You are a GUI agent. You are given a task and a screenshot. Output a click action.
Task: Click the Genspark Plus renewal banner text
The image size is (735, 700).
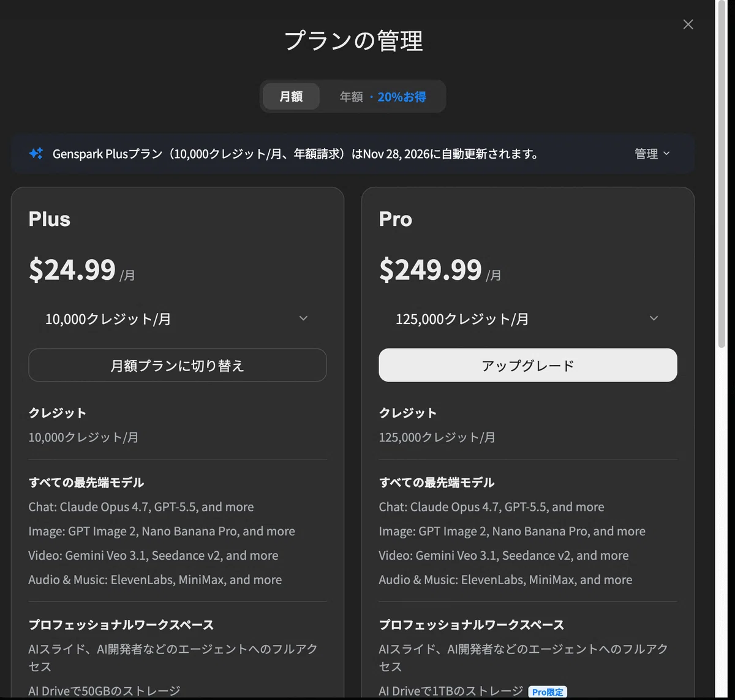[x=296, y=154]
